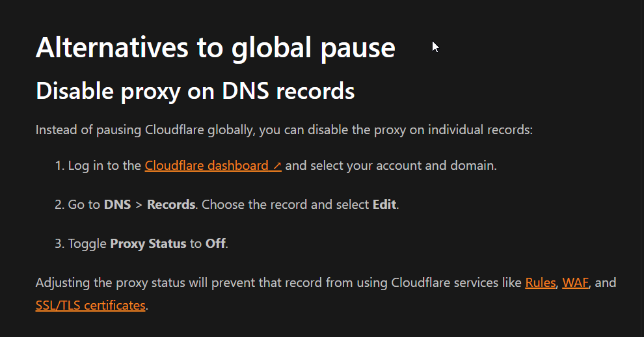644x337 pixels.
Task: Visit the SSL/TLS certificates link
Action: click(90, 305)
